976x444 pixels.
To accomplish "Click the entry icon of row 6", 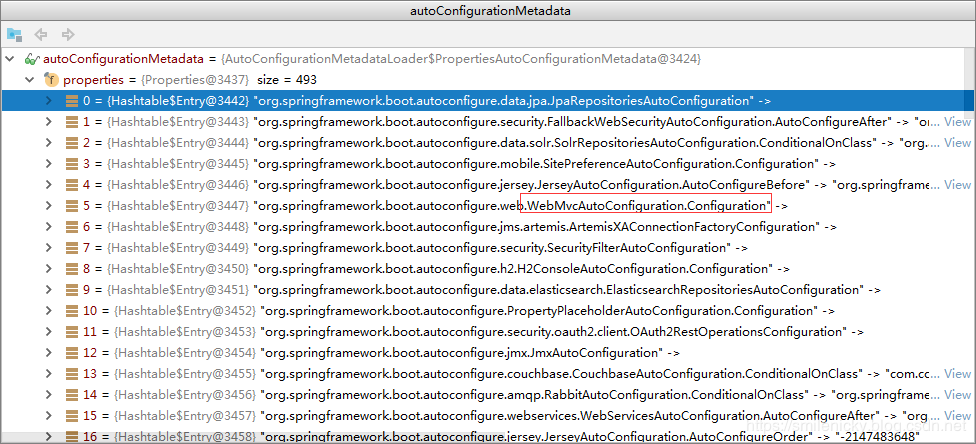I will click(x=72, y=227).
